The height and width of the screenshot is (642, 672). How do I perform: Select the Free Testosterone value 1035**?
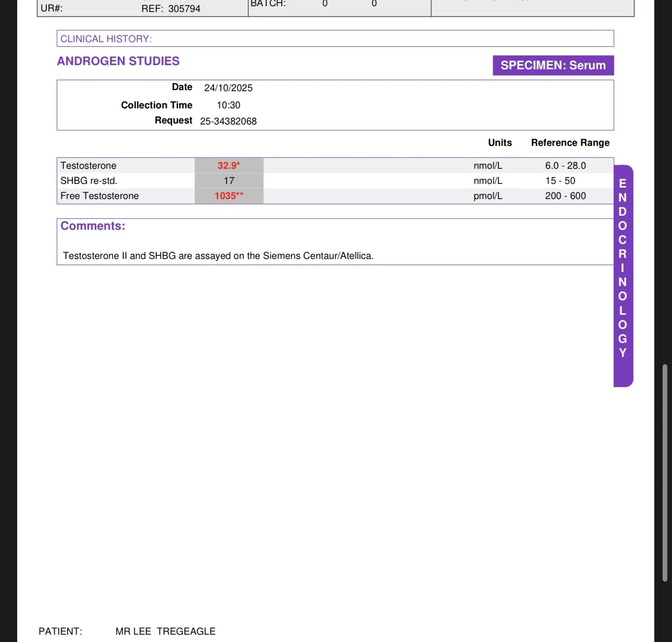pos(229,196)
